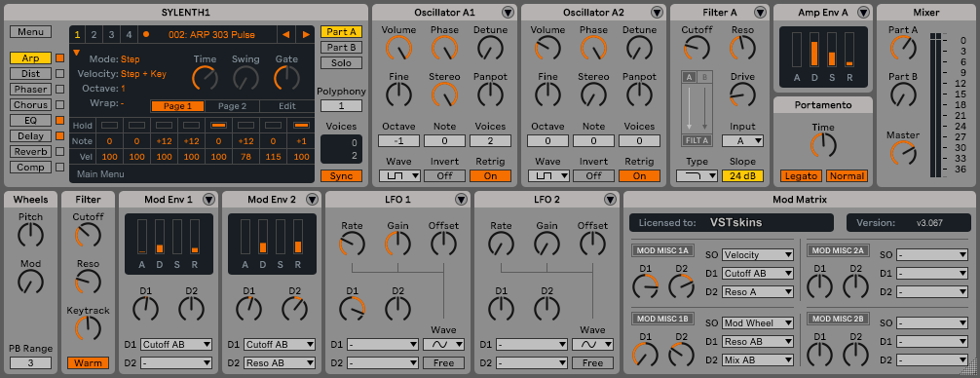Open Mod Env 1 D1 Cutoff AB dropdown
This screenshot has height=378, width=980.
coord(176,344)
